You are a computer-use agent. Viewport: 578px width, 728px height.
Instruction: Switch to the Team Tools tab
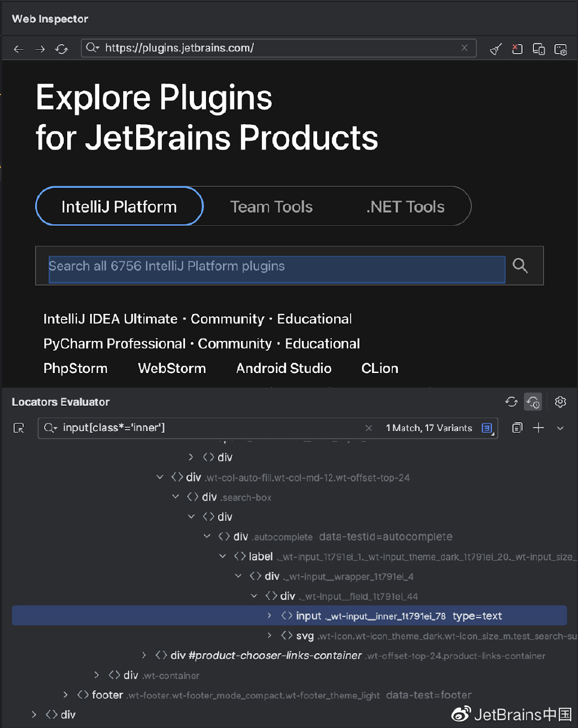point(272,207)
